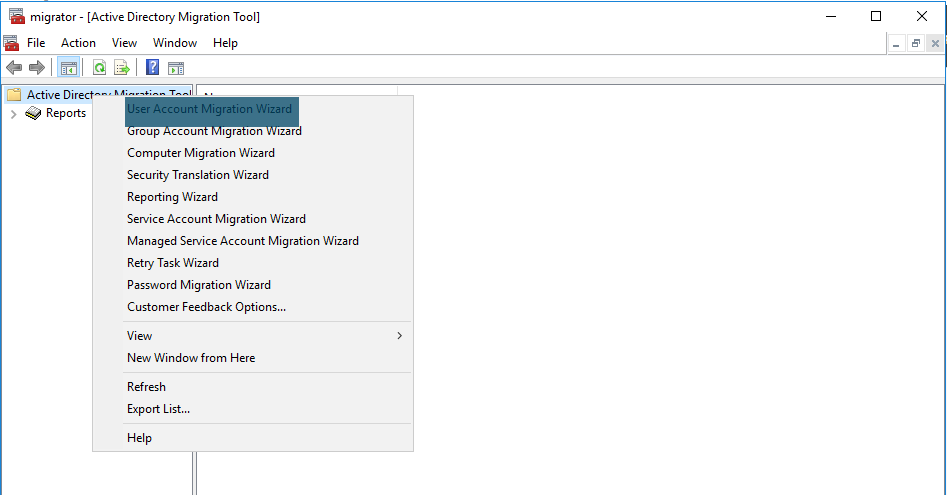
Task: Restore the inner MDI child window
Action: (916, 43)
